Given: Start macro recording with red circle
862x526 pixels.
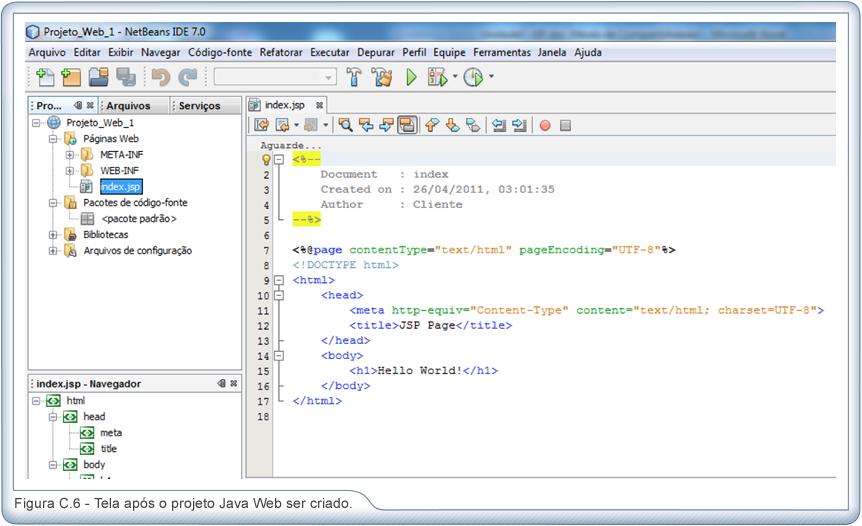Looking at the screenshot, I should coord(545,125).
